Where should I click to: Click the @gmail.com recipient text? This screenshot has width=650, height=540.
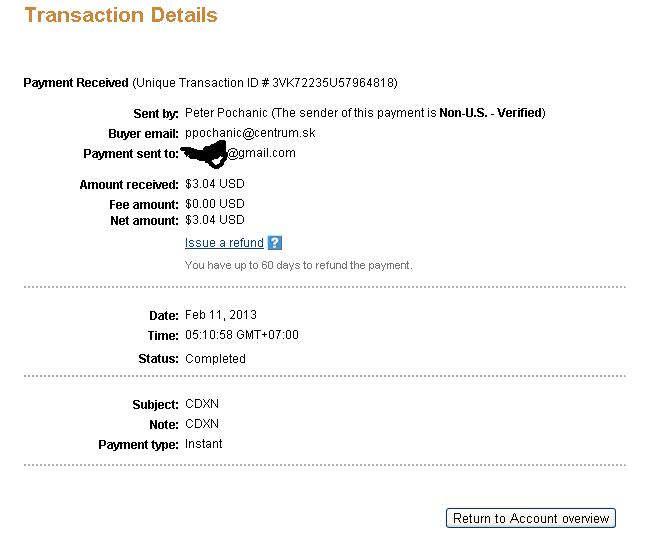[x=262, y=153]
